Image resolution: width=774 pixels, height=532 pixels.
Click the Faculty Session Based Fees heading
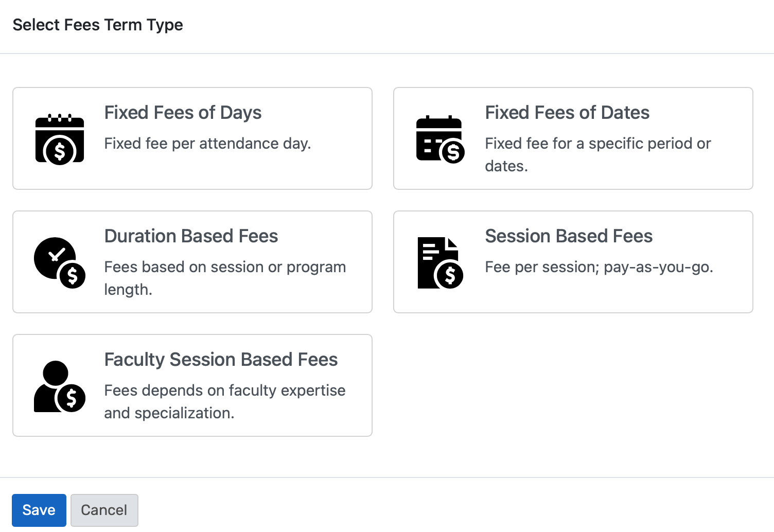tap(221, 359)
